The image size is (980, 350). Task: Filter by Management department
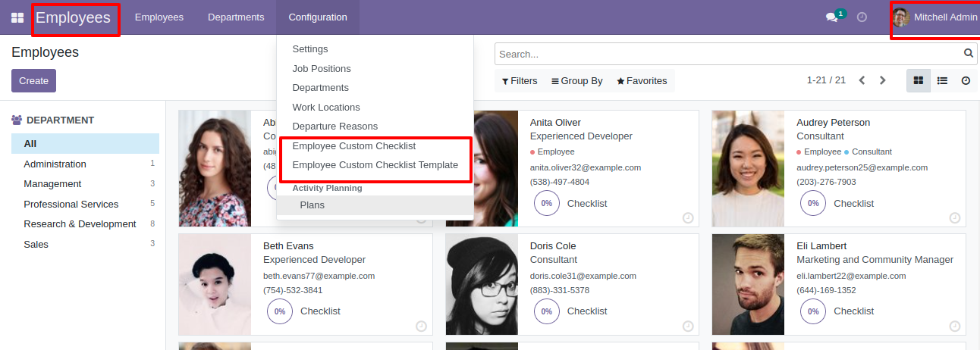[85, 184]
